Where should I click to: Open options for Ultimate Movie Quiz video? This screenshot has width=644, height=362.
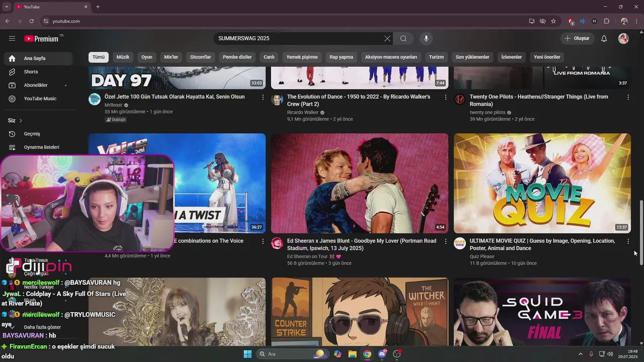point(628,241)
